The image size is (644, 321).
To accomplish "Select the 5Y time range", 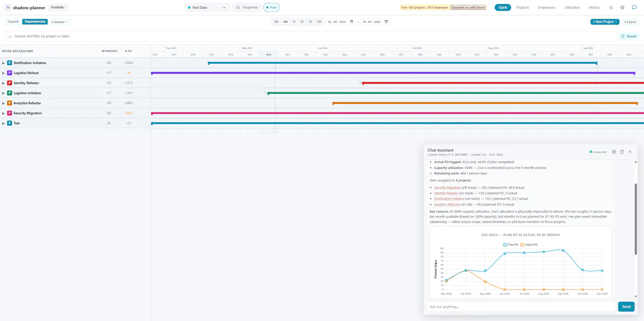I will [310, 22].
